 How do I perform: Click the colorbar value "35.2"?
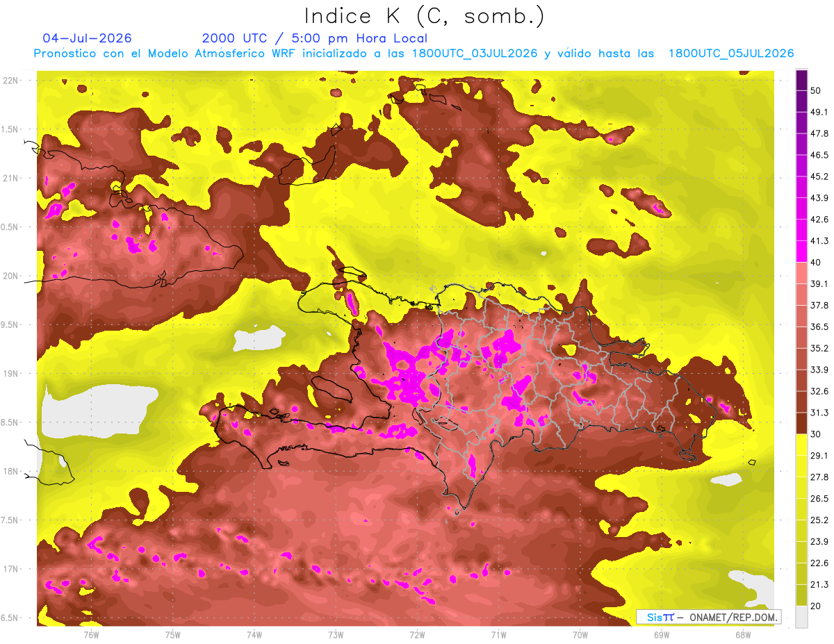click(819, 348)
